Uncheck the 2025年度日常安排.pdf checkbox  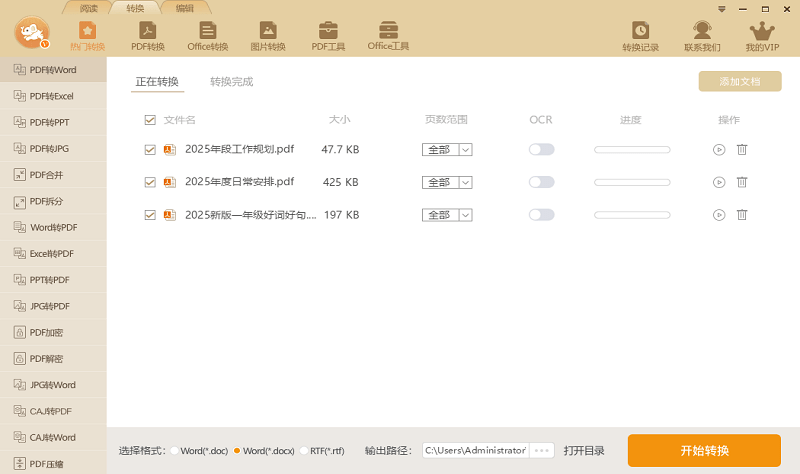150,182
